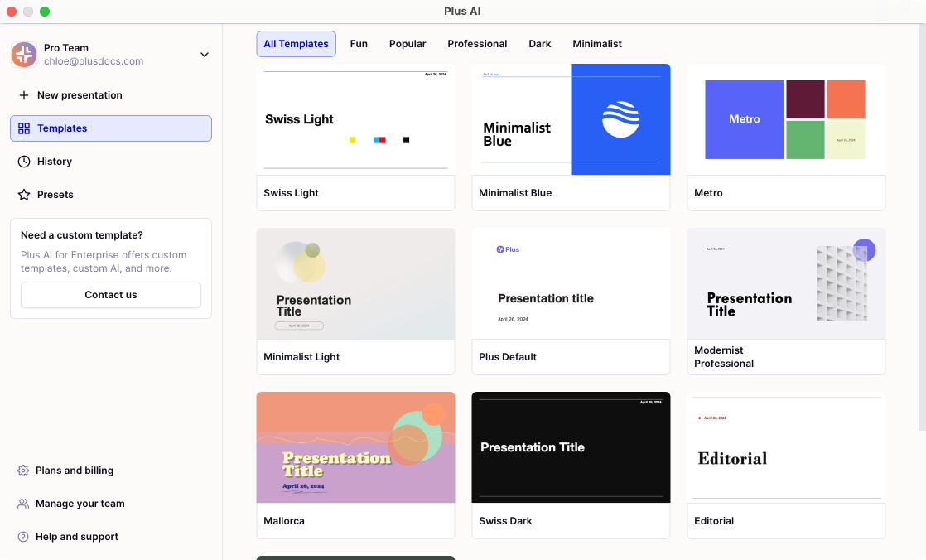Open the Templates section label
Screen dimensions: 926x560
pos(62,128)
